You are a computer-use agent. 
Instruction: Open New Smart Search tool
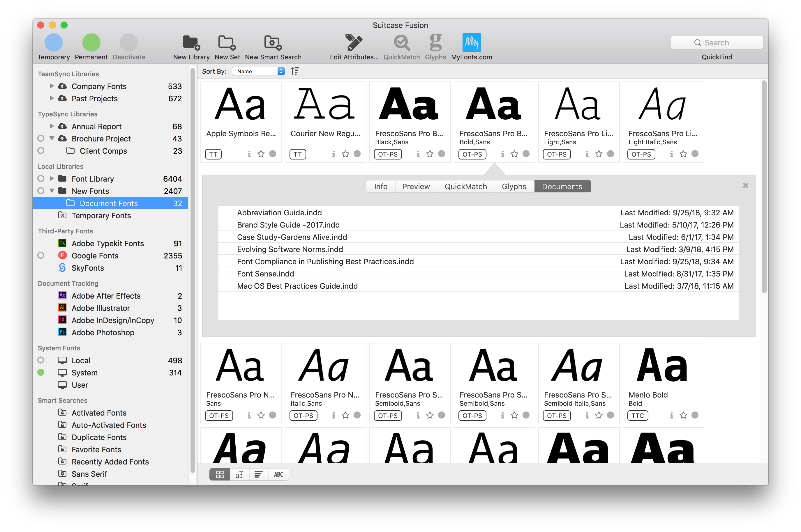(x=273, y=43)
